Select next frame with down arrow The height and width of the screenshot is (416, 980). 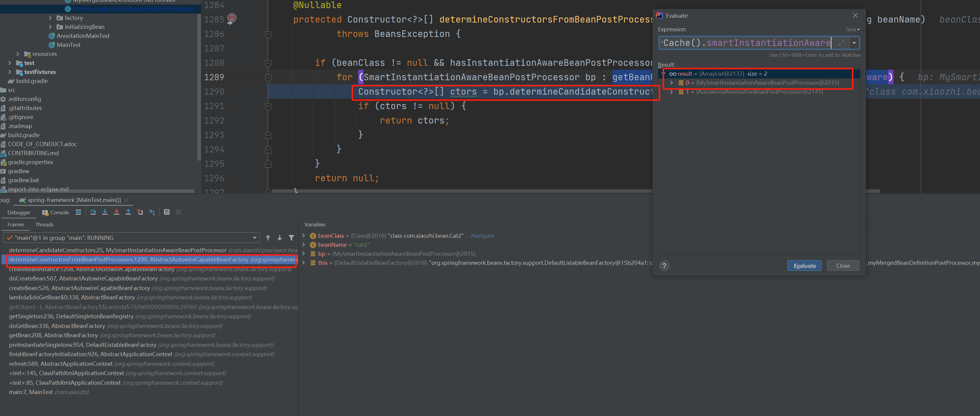pyautogui.click(x=280, y=237)
